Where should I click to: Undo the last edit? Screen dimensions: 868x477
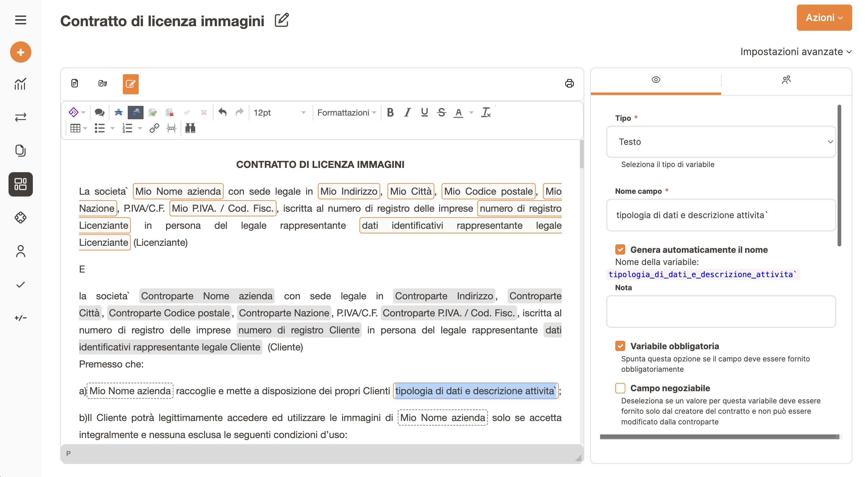(x=222, y=112)
